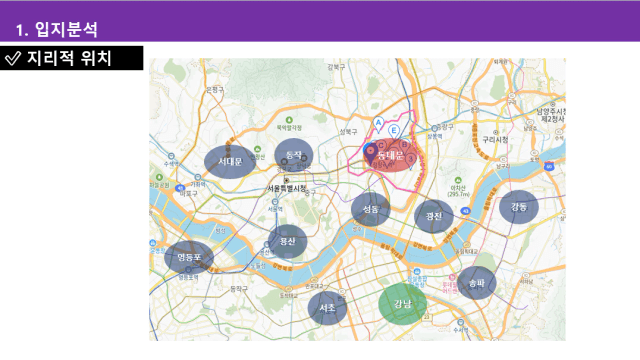Click the 구리시청 map label
This screenshot has width=640, height=360.
coord(496,140)
